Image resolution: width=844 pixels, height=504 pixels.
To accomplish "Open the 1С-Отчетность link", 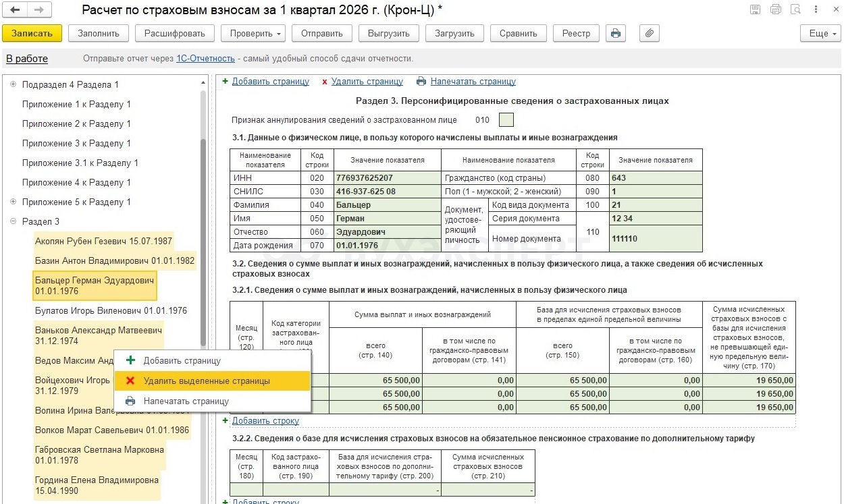I will 205,59.
